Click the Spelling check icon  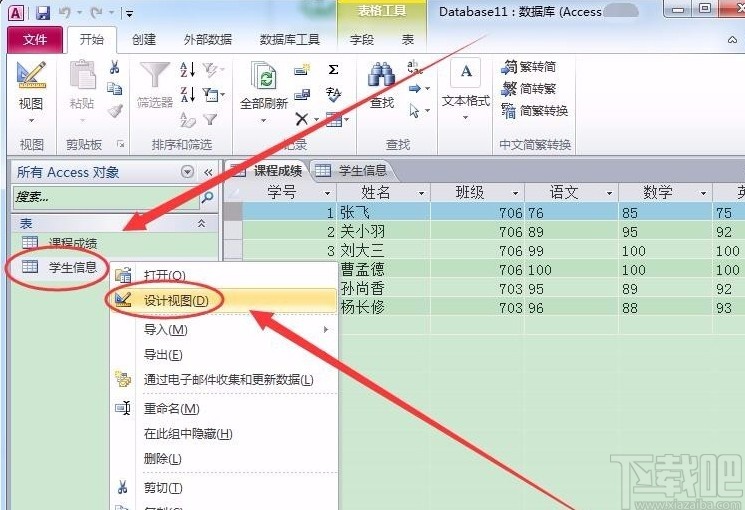[x=334, y=94]
